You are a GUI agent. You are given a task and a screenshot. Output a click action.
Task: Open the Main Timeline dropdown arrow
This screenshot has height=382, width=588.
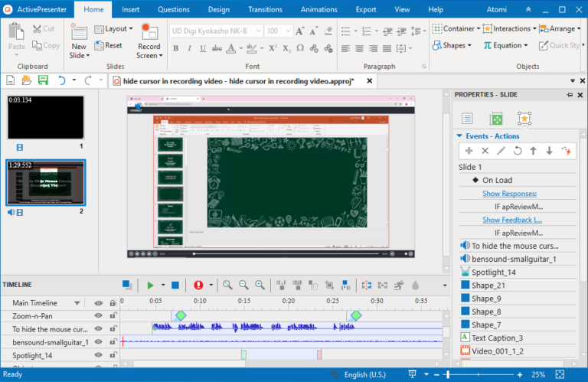pos(77,303)
